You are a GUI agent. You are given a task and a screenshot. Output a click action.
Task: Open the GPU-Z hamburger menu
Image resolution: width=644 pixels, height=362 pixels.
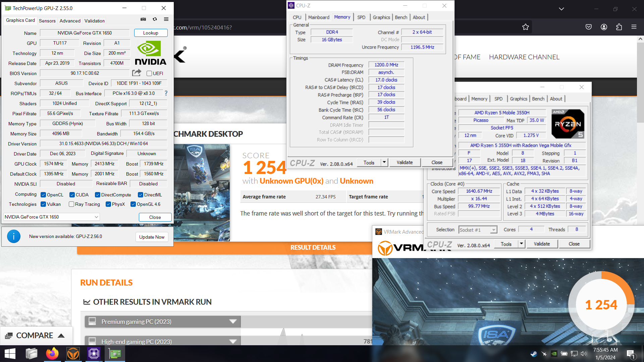pyautogui.click(x=166, y=19)
